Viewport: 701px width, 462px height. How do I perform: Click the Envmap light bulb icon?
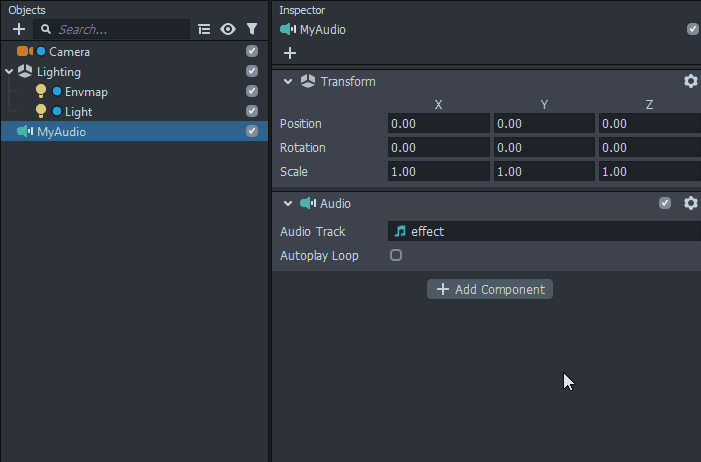pos(41,91)
